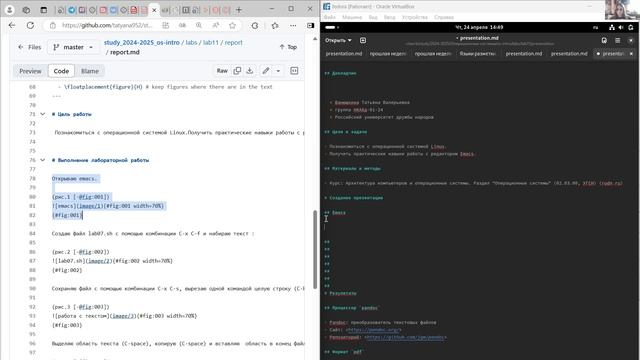Open the symbols panel icon

click(294, 71)
